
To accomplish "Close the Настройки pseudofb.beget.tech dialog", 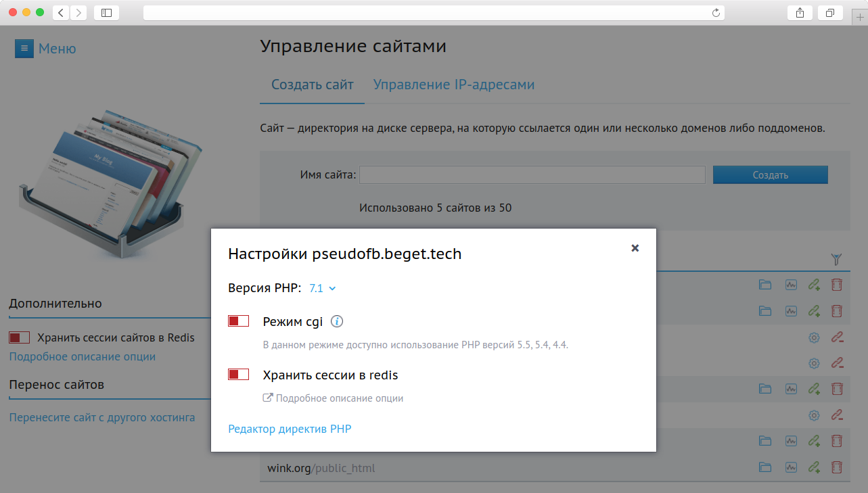I will pyautogui.click(x=635, y=248).
